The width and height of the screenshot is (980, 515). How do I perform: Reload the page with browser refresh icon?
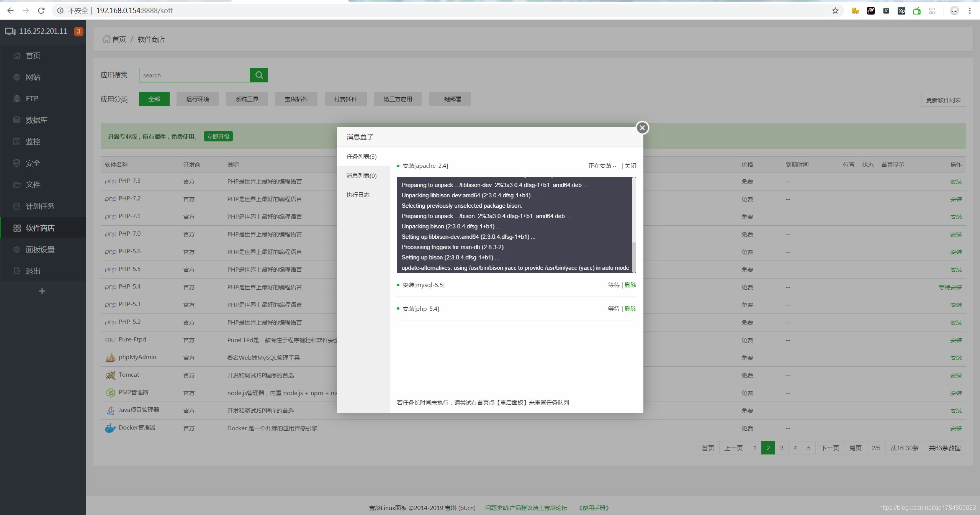point(41,11)
